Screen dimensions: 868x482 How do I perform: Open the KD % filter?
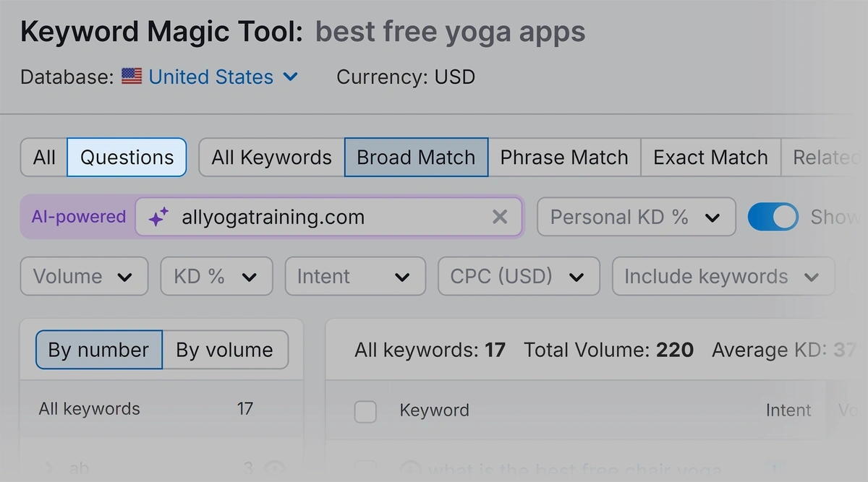(x=216, y=276)
